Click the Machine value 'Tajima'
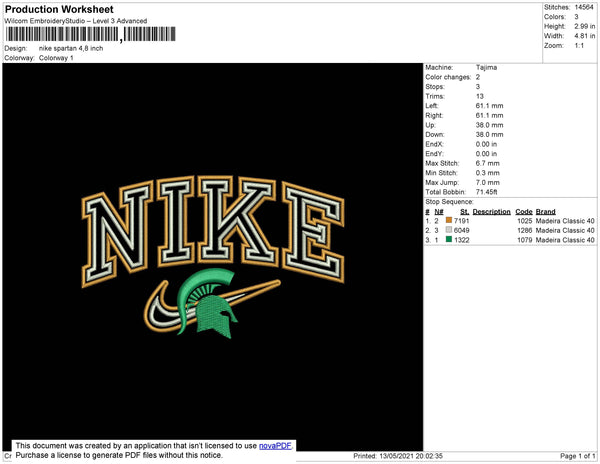The image size is (600, 464). tap(486, 67)
